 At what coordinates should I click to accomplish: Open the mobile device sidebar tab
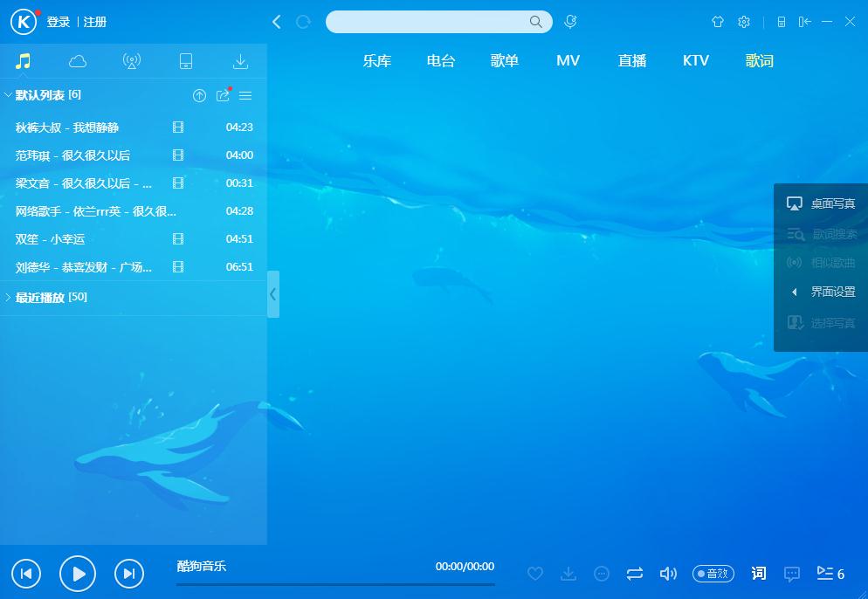186,61
